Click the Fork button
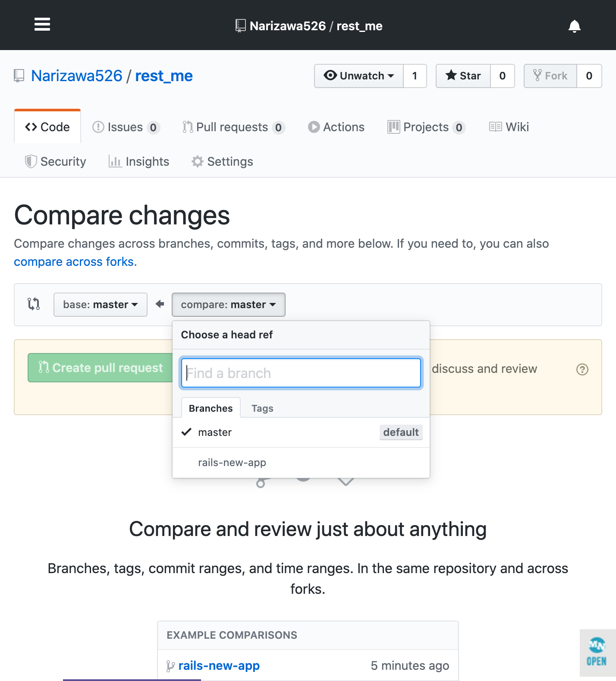Viewport: 616px width, 681px height. click(x=550, y=76)
